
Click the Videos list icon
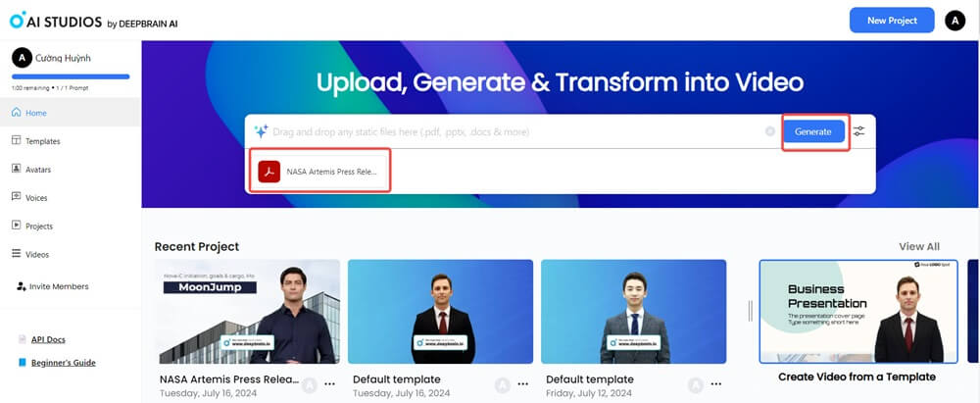(x=17, y=253)
